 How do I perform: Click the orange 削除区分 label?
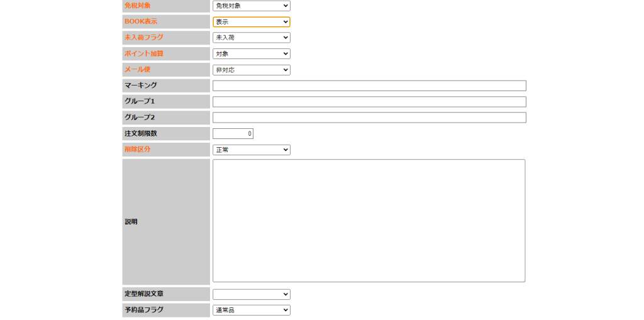point(138,150)
